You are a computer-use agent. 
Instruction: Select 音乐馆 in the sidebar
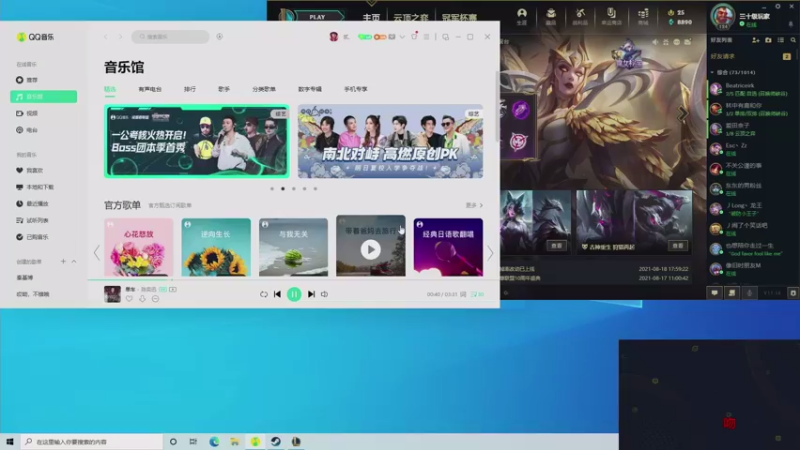point(44,96)
